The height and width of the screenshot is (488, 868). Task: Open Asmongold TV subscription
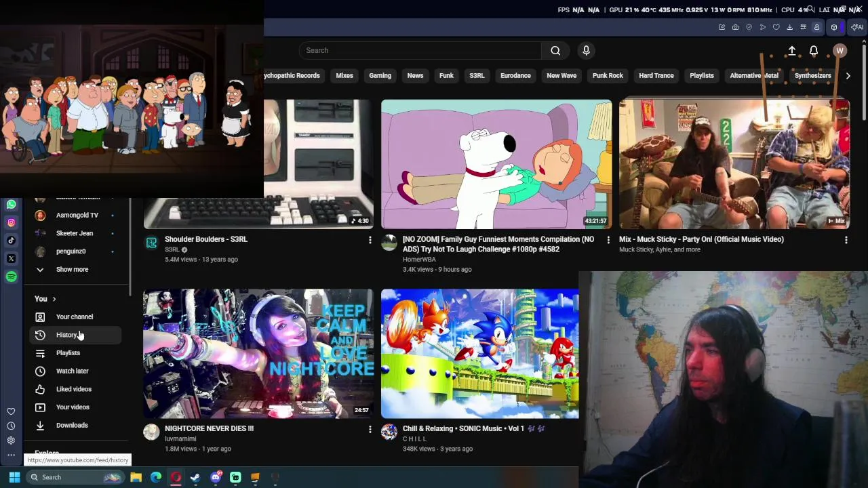(x=75, y=216)
